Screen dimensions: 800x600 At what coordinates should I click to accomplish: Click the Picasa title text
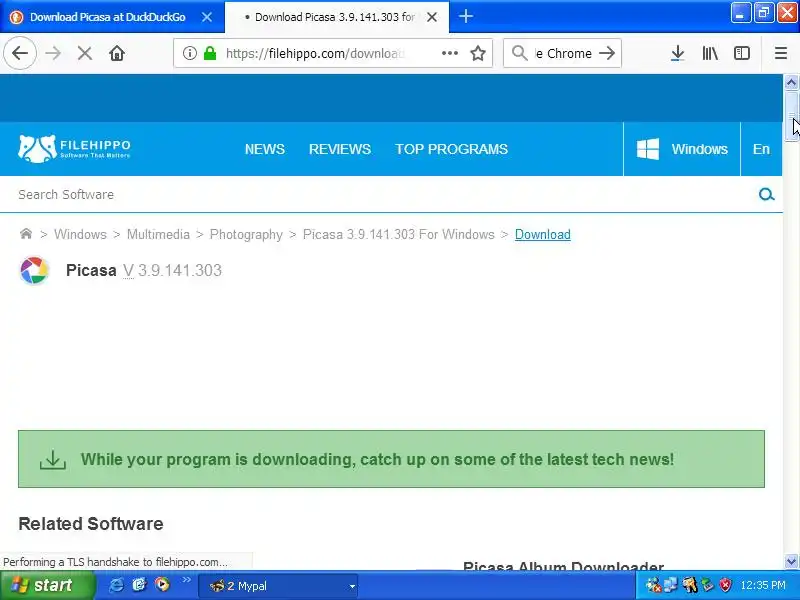click(x=91, y=270)
